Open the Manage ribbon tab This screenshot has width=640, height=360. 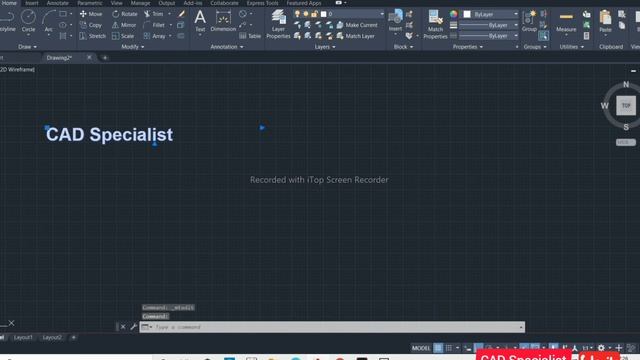[x=140, y=3]
